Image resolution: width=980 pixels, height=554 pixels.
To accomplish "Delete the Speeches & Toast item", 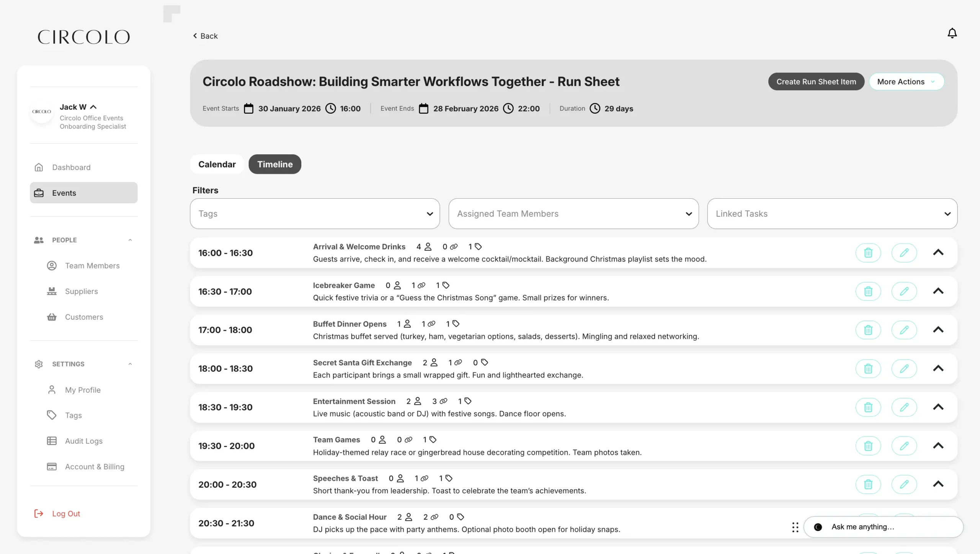I will pyautogui.click(x=868, y=485).
